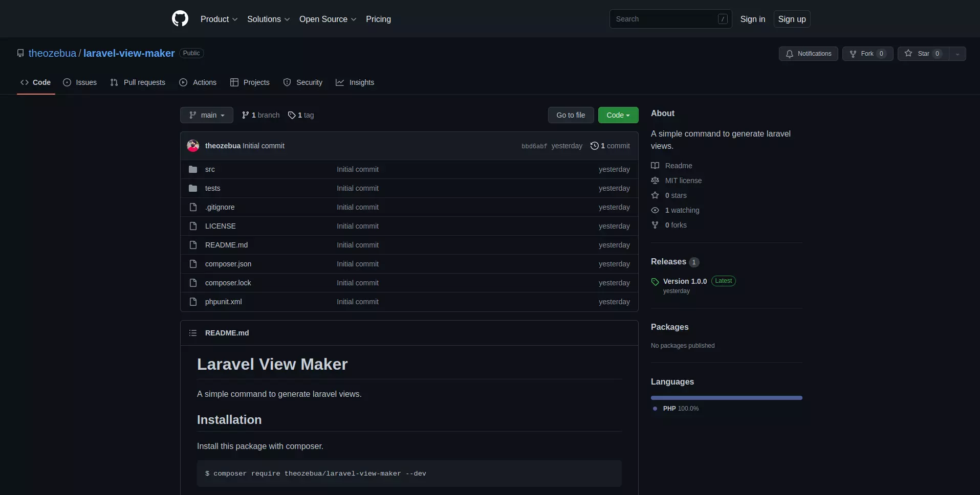This screenshot has height=495, width=980.
Task: Open the Actions tab
Action: pyautogui.click(x=198, y=82)
